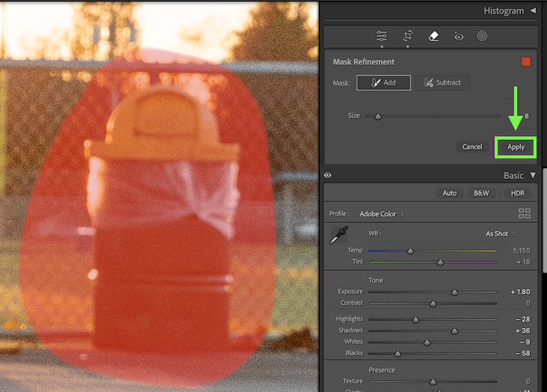
Task: Select the Masking circle icon
Action: [x=482, y=36]
